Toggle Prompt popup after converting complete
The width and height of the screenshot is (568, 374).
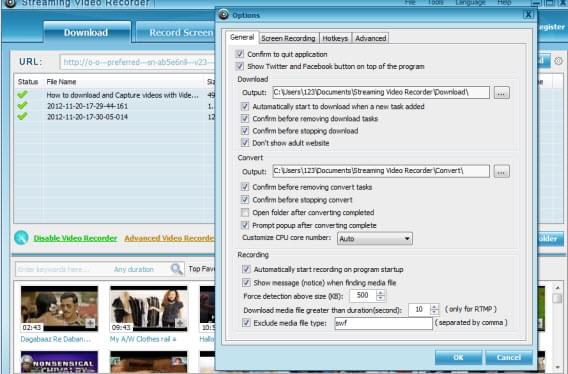coord(245,225)
